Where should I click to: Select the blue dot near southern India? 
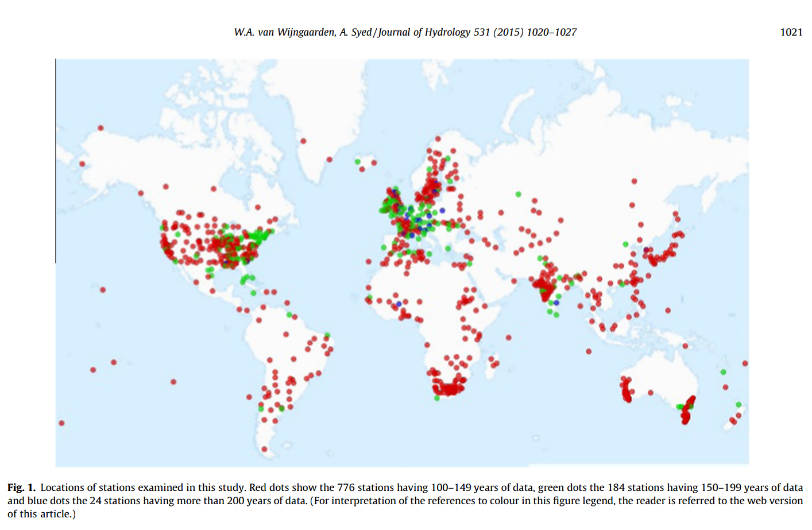tap(556, 303)
